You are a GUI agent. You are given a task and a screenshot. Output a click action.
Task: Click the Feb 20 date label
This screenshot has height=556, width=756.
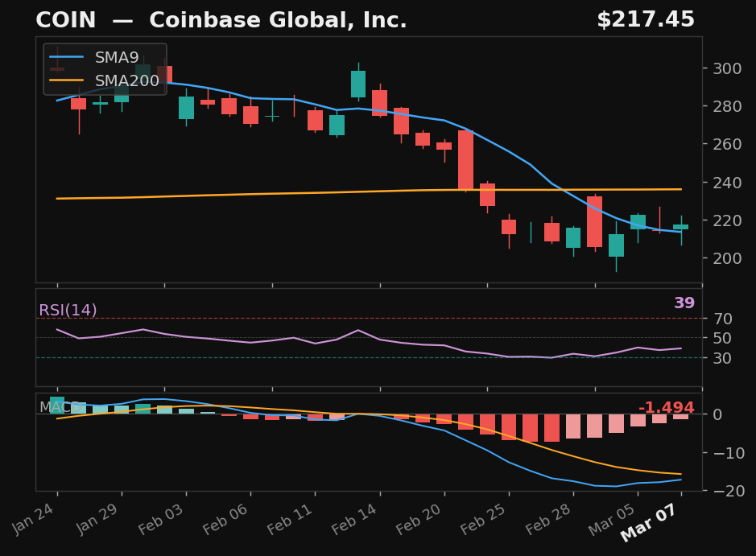[x=419, y=519]
